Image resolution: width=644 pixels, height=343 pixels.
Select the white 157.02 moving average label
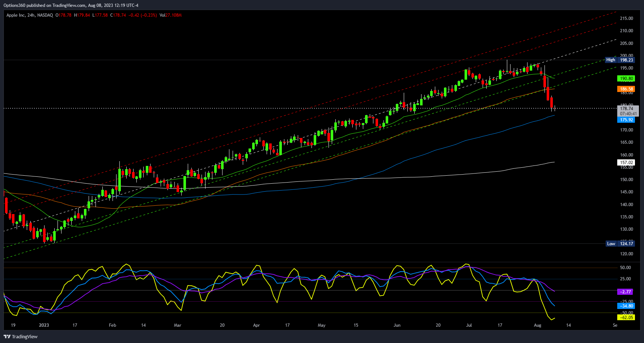tap(626, 162)
